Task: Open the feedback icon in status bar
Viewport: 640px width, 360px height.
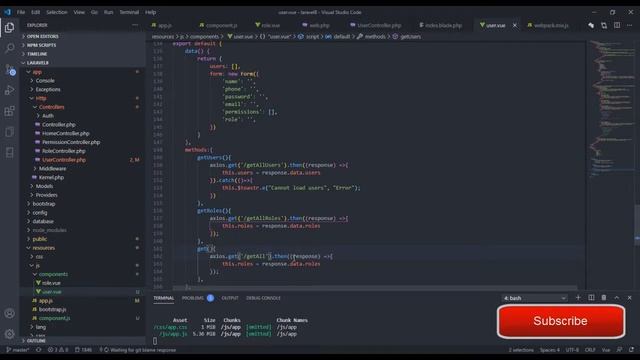Action: point(620,350)
